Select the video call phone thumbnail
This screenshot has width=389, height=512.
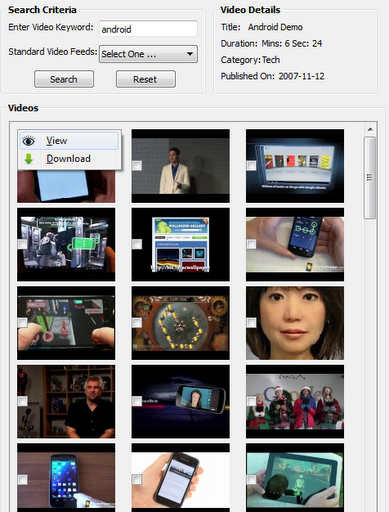181,402
